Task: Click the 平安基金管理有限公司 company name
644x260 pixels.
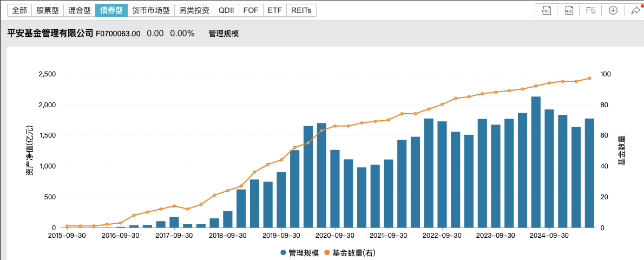Action: tap(50, 34)
